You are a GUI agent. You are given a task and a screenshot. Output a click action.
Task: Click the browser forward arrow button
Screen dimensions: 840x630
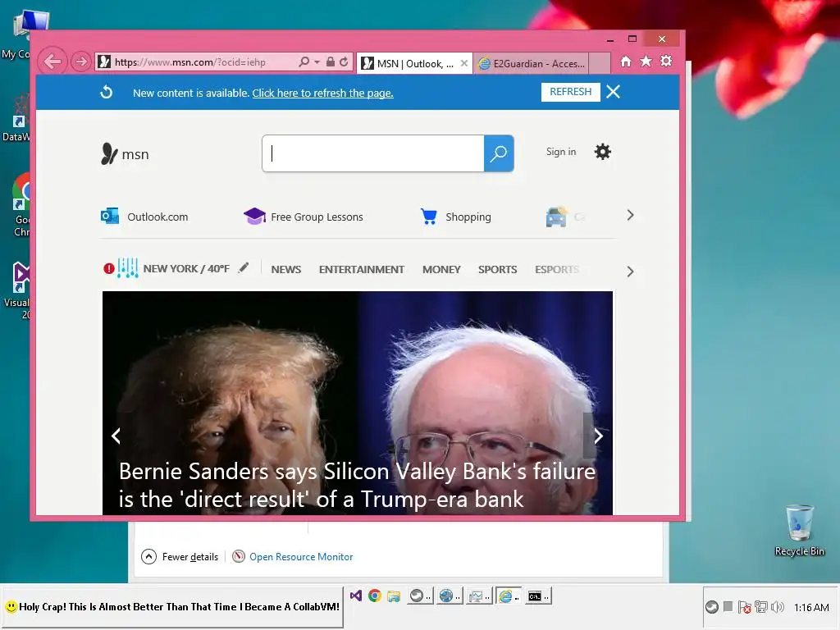(80, 62)
